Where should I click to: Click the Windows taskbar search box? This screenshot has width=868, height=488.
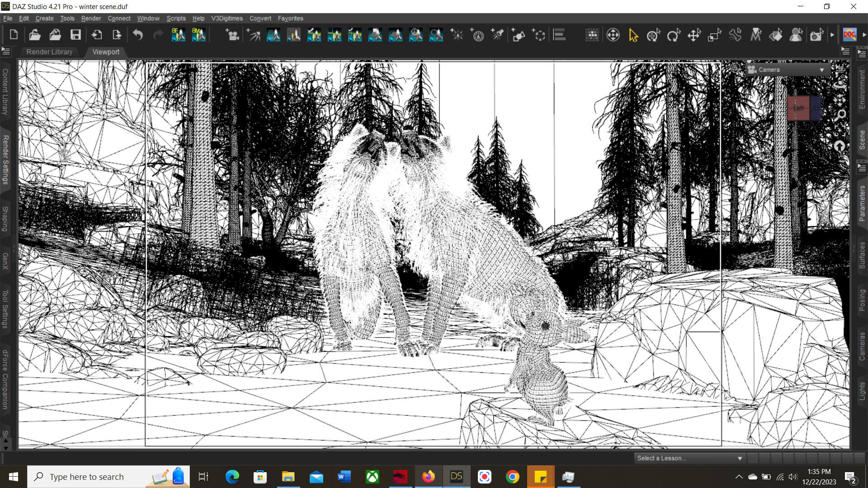pyautogui.click(x=108, y=477)
